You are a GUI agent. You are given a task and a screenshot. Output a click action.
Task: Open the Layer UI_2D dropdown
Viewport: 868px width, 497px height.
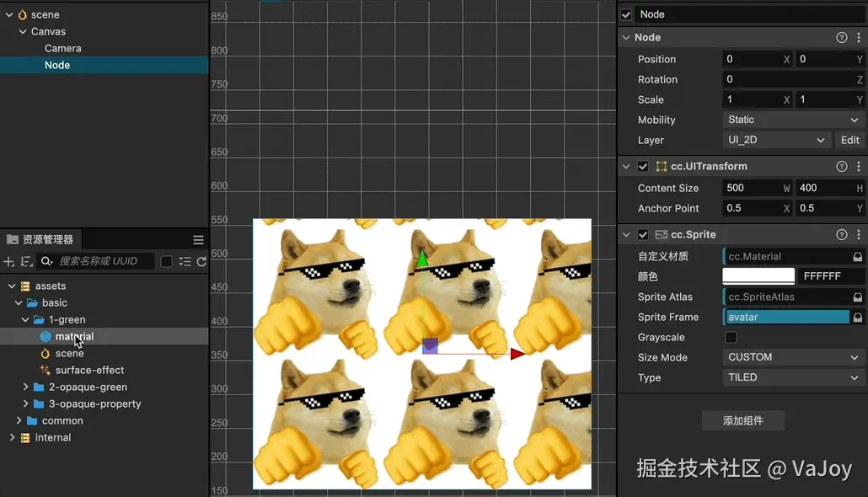(x=776, y=140)
